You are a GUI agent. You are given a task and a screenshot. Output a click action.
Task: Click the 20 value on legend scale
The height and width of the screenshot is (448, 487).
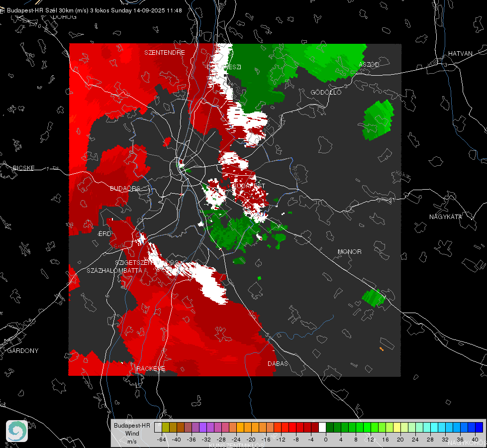(400, 440)
